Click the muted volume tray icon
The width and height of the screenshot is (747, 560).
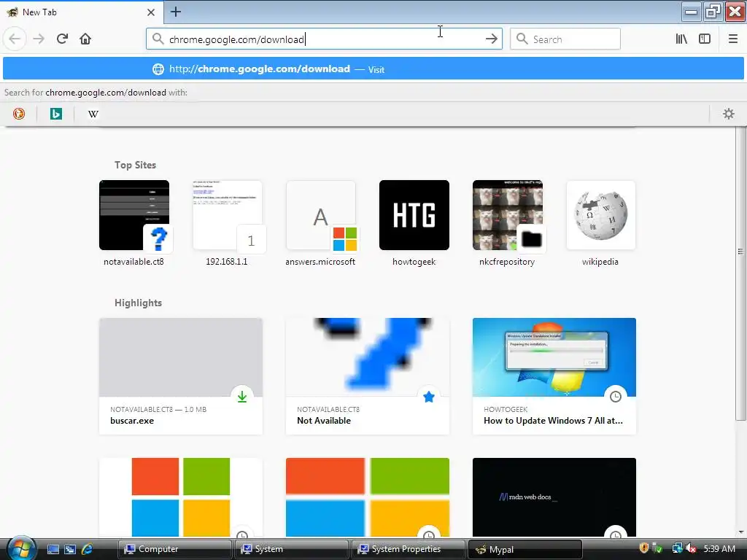tap(692, 548)
